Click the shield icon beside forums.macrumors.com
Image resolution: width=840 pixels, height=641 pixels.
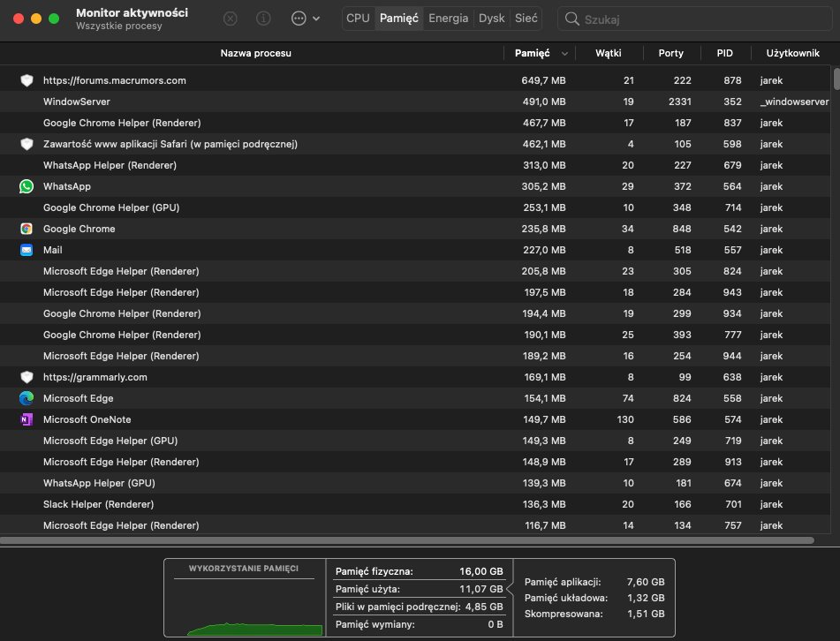26,80
